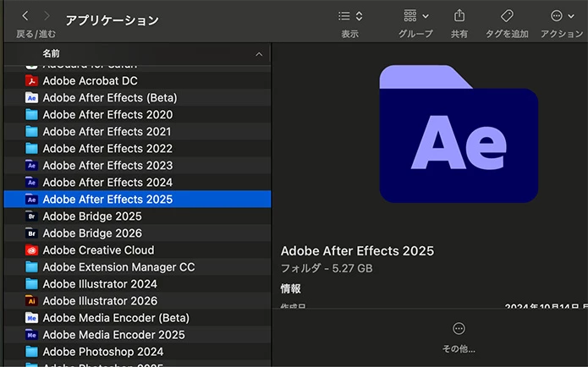588x367 pixels.
Task: Change the list view display mode
Action: (350, 16)
